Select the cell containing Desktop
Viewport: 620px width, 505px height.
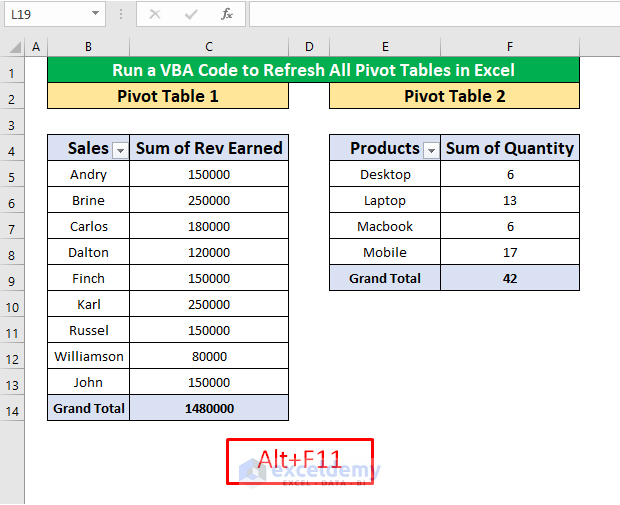coord(385,174)
